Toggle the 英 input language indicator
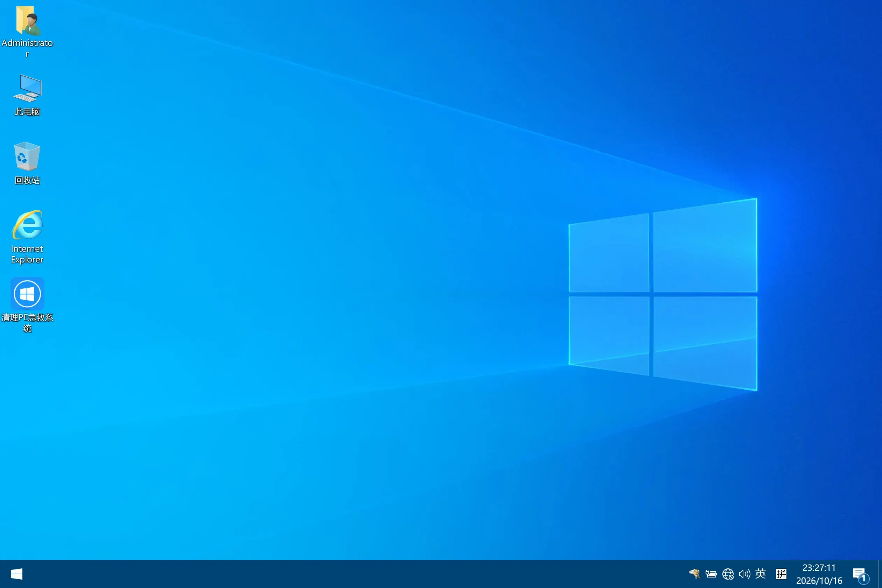Image resolution: width=882 pixels, height=588 pixels. (x=761, y=573)
